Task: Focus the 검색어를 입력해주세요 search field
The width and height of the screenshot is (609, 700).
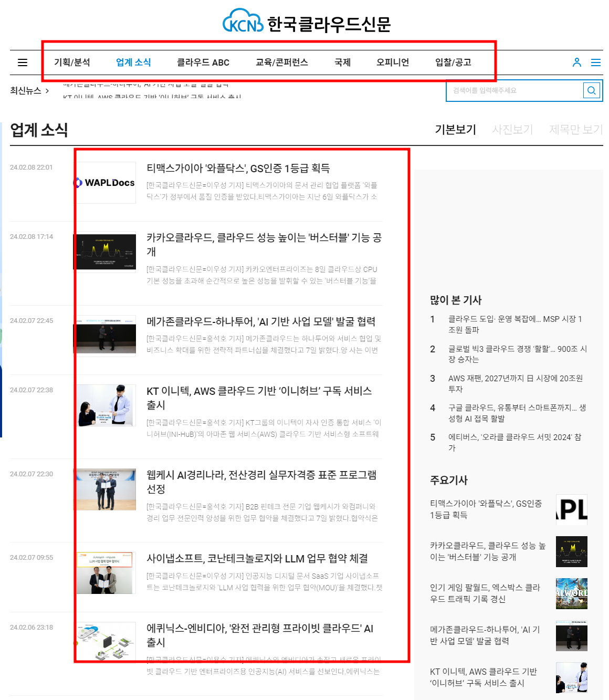Action: click(514, 90)
